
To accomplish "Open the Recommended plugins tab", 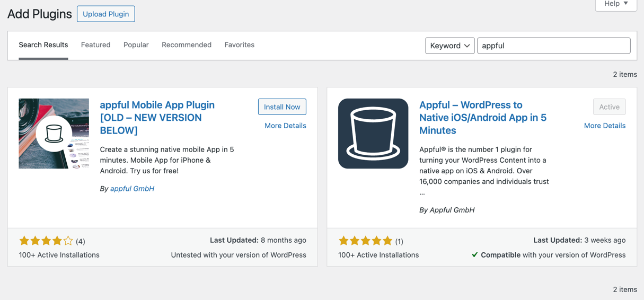I will click(x=187, y=45).
